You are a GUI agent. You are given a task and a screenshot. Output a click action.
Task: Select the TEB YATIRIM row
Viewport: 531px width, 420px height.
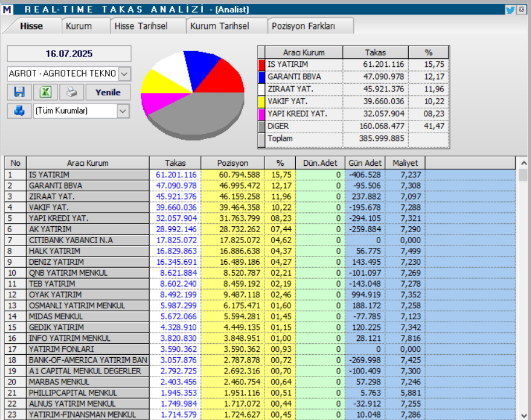(260, 284)
